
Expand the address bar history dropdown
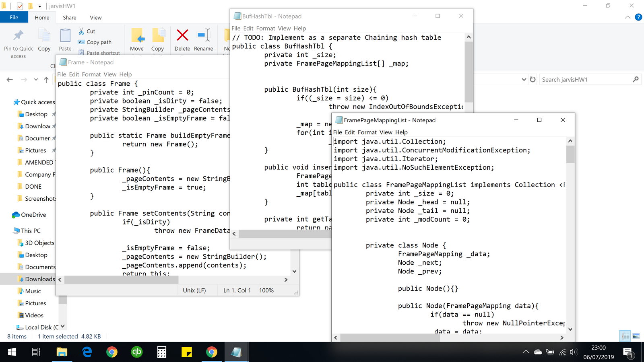[524, 80]
